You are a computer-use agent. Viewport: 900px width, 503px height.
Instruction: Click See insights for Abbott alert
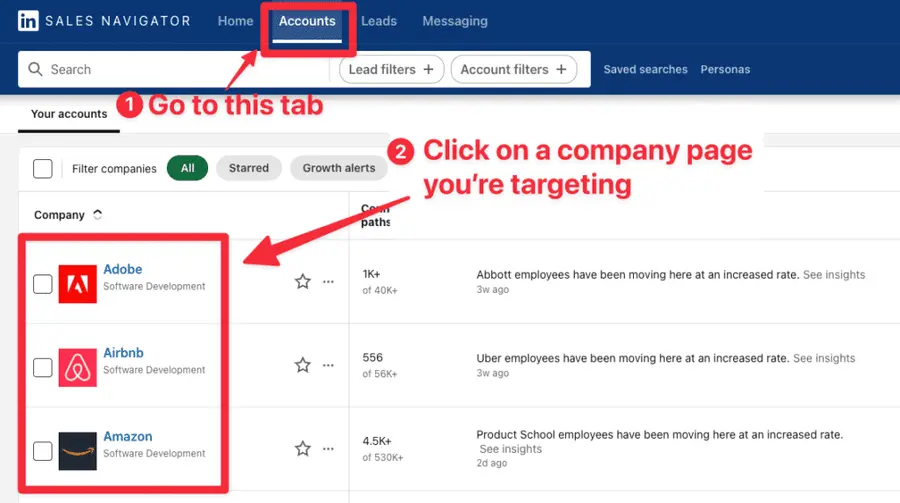[x=833, y=274]
